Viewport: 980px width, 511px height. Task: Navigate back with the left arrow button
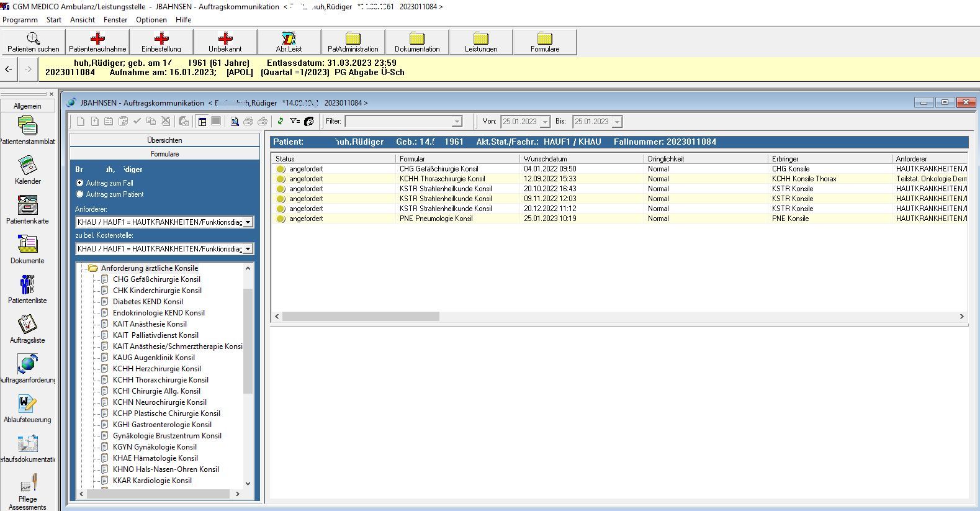8,70
